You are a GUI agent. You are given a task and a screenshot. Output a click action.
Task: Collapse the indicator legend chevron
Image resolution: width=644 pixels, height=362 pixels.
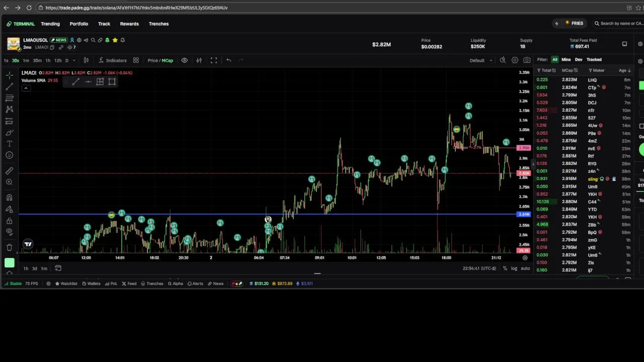click(x=26, y=88)
